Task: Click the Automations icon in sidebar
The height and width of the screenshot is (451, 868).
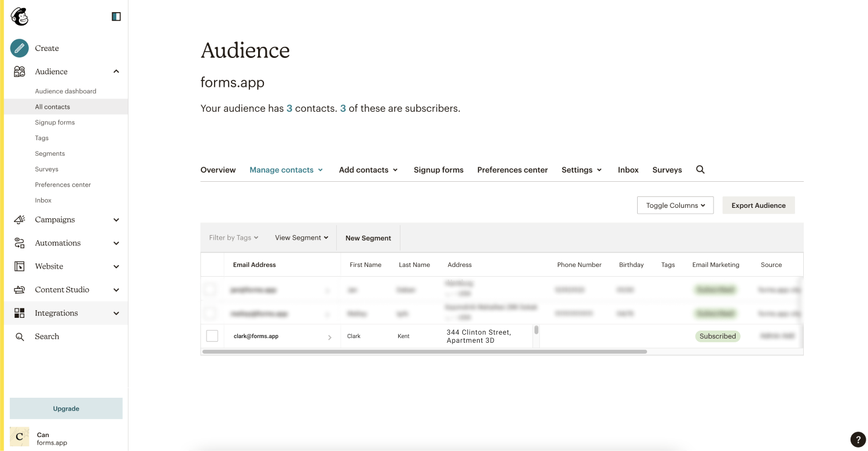Action: [19, 243]
